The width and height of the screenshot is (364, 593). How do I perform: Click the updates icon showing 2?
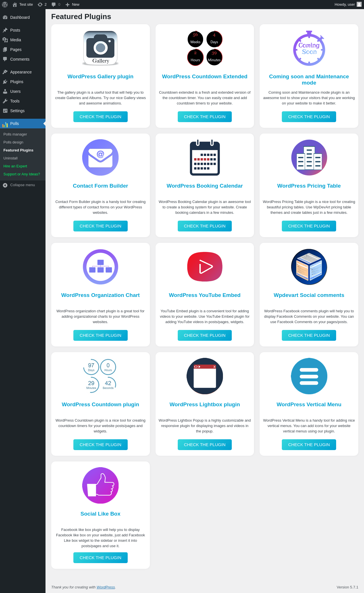point(40,5)
